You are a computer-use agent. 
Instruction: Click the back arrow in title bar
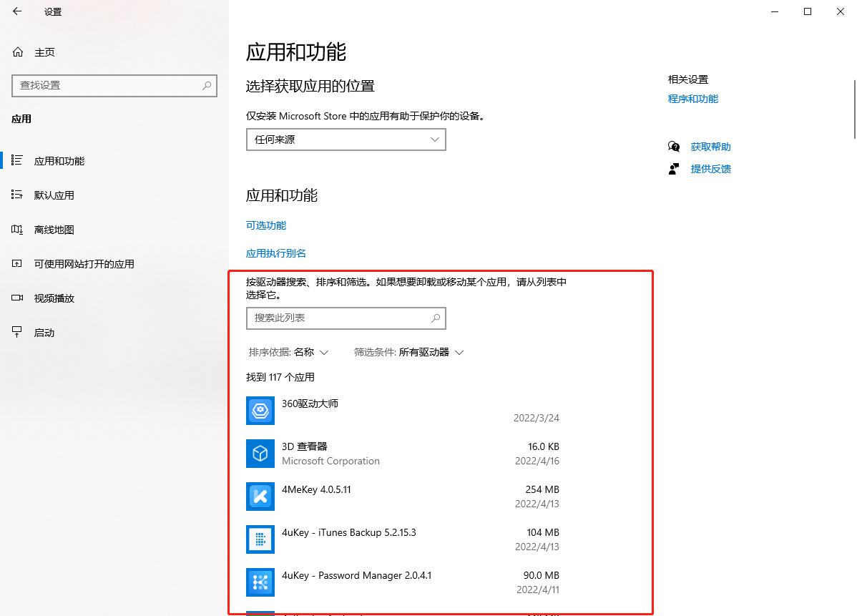(x=17, y=11)
